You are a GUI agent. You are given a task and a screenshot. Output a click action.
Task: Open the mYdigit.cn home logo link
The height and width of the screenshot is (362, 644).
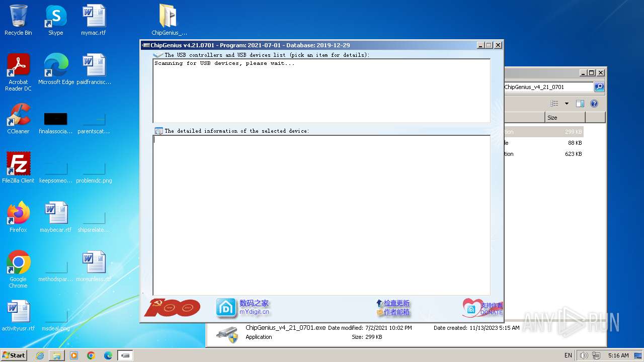coord(226,308)
